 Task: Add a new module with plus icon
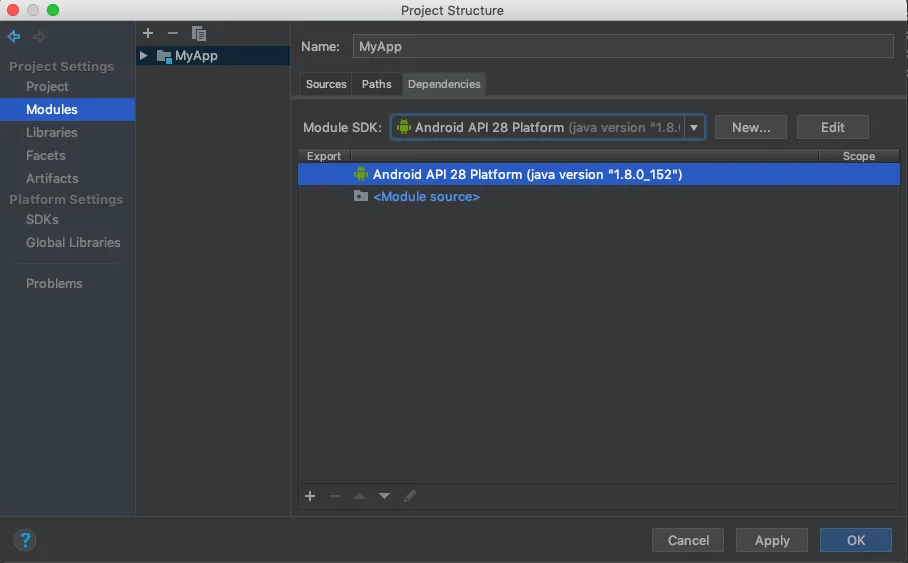[148, 33]
